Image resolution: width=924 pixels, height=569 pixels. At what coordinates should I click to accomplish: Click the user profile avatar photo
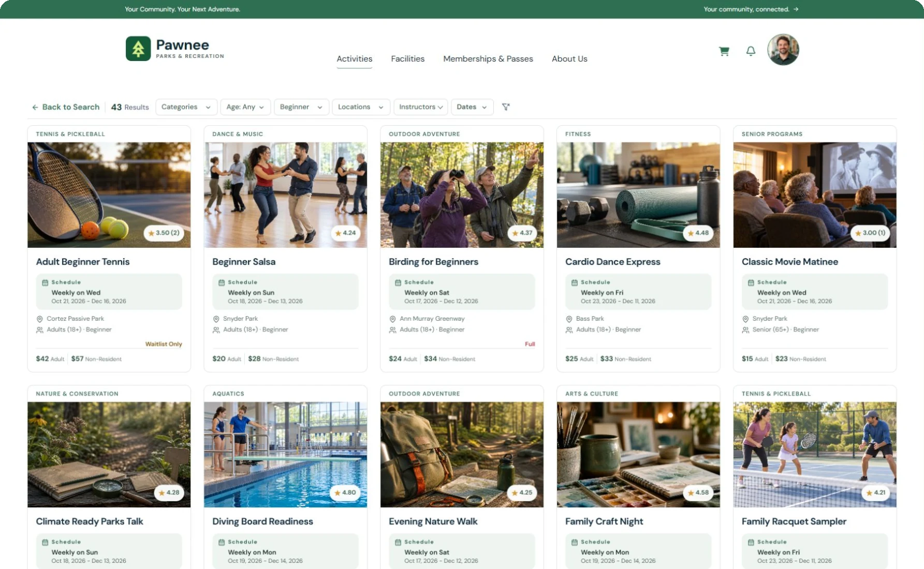point(783,50)
